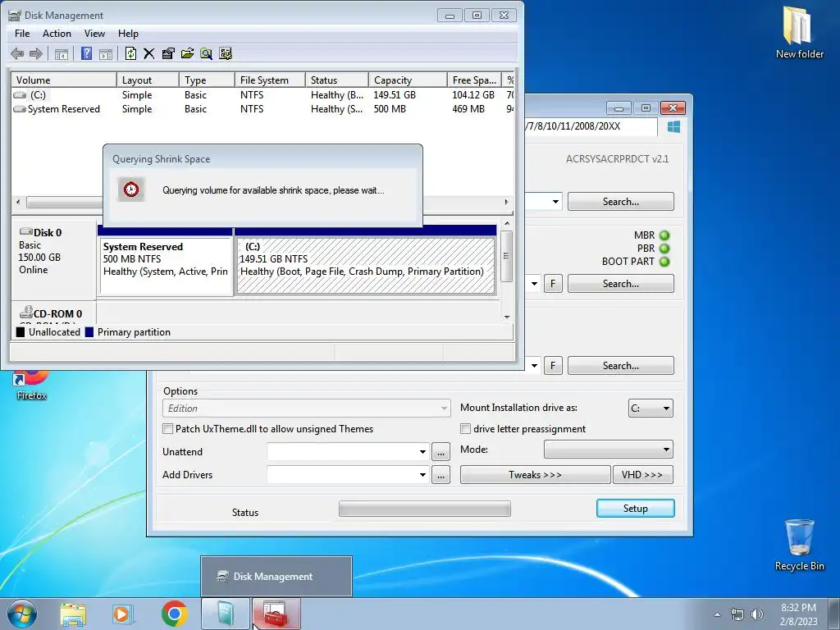Click the black X Delete toolbar icon
This screenshot has width=840, height=630.
149,53
